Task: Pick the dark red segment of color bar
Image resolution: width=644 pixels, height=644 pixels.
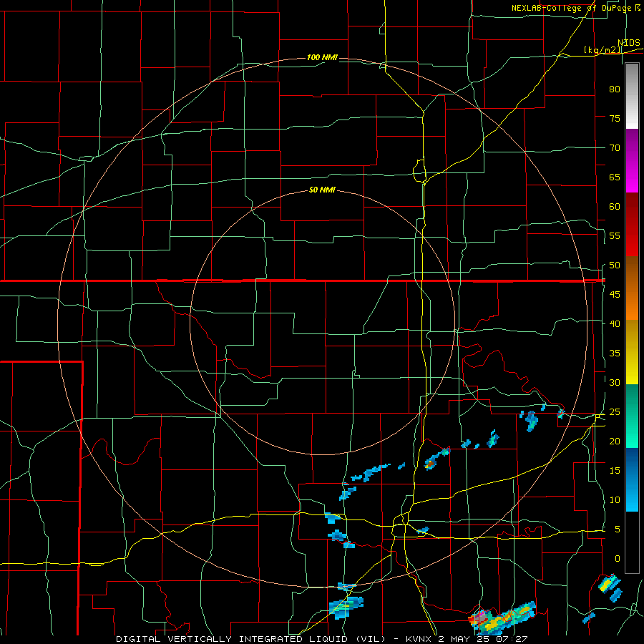Action: click(632, 225)
